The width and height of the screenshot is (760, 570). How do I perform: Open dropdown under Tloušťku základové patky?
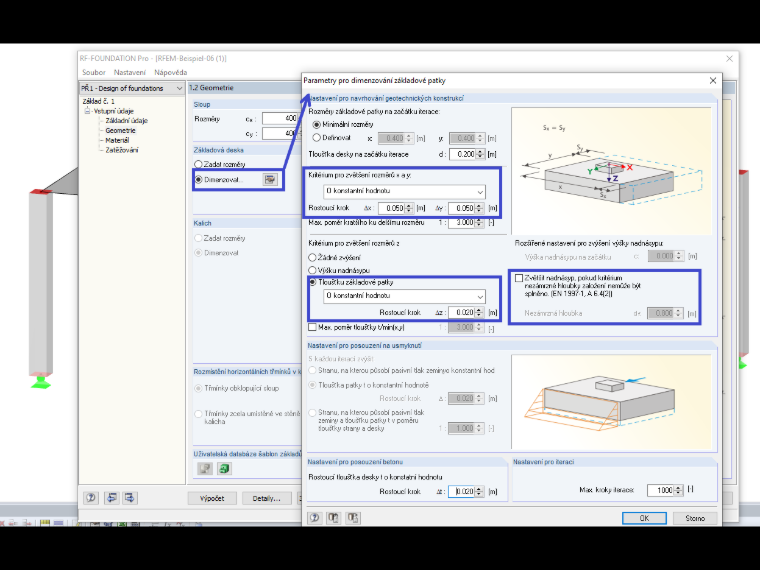coord(404,296)
